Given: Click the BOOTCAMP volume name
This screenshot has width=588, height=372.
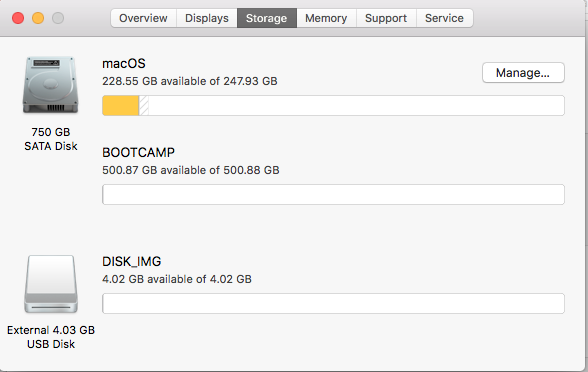Looking at the screenshot, I should tap(138, 152).
